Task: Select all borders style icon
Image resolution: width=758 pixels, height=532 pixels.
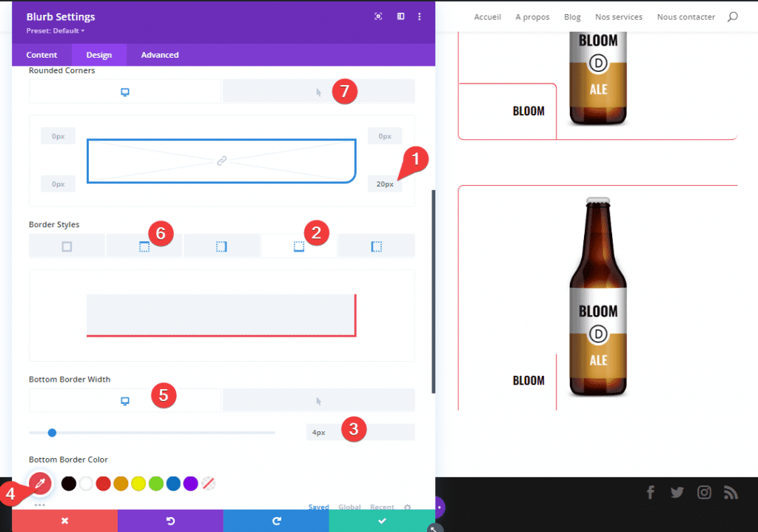Action: coord(67,246)
